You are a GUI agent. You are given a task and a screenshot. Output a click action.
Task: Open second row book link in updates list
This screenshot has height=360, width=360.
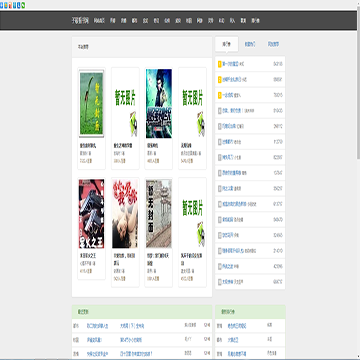click(x=94, y=340)
